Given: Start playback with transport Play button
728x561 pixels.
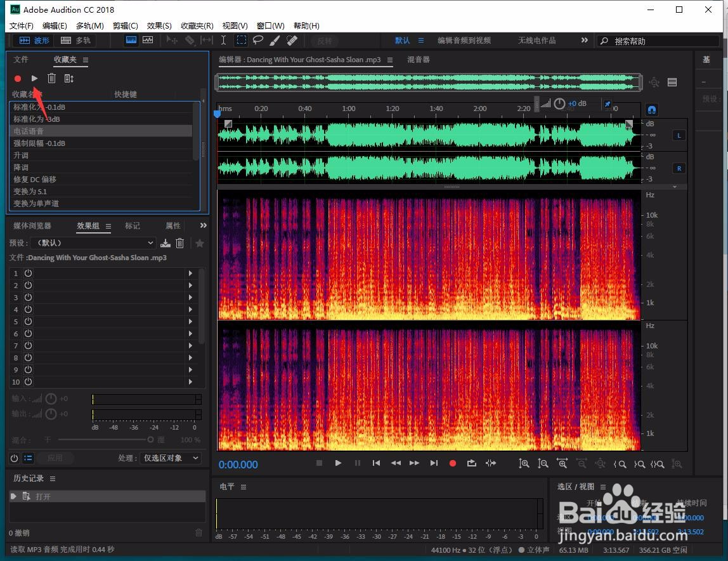Looking at the screenshot, I should (x=338, y=463).
